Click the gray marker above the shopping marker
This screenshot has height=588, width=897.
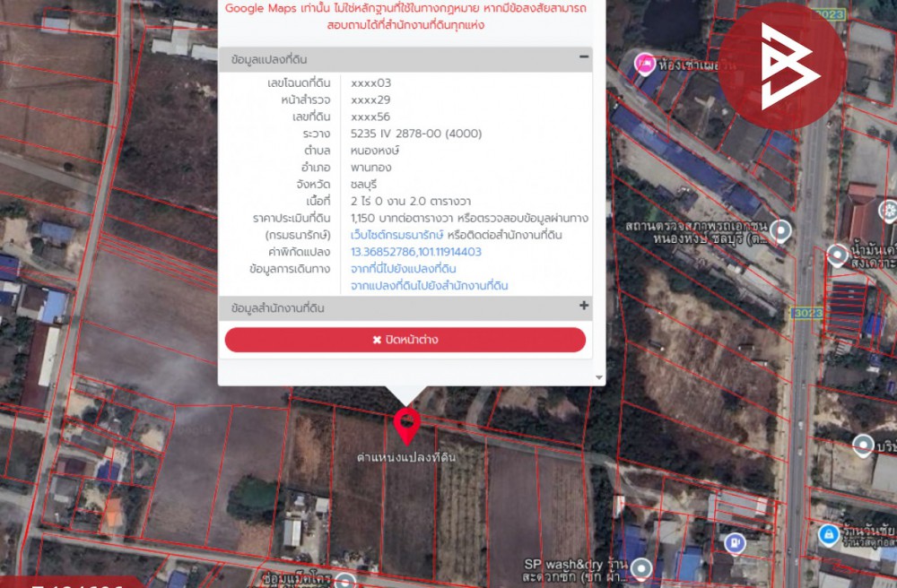click(863, 445)
